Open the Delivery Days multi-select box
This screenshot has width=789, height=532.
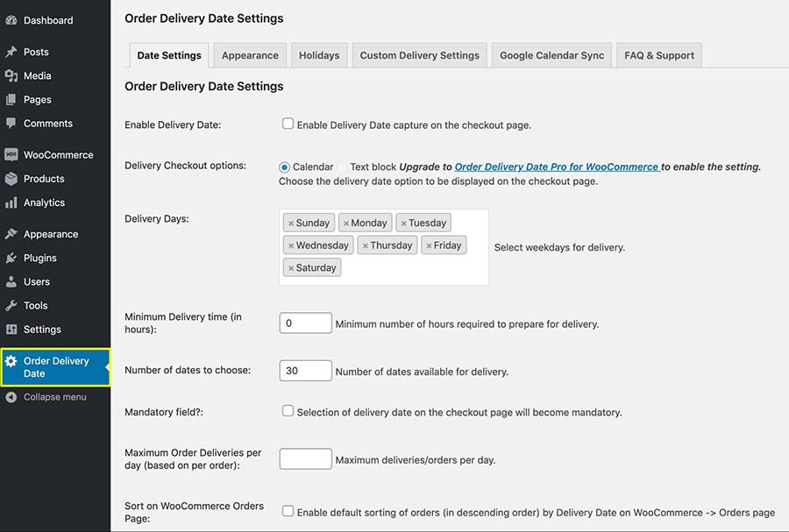(x=412, y=268)
